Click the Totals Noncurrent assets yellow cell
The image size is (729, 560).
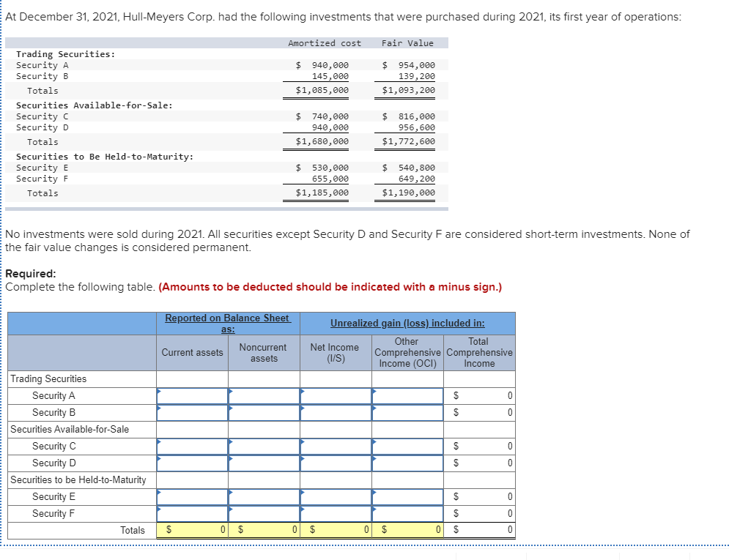[264, 530]
